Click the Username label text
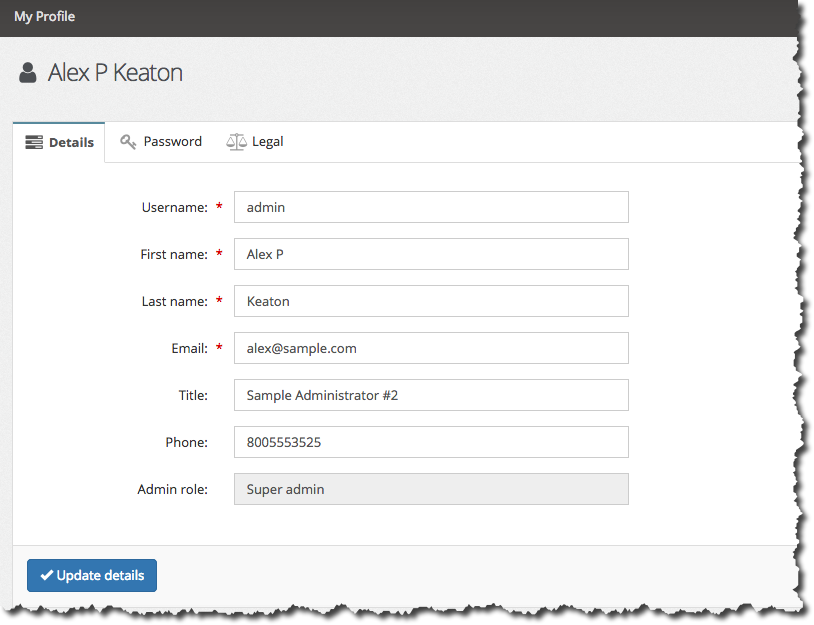The height and width of the screenshot is (625, 814). 174,208
